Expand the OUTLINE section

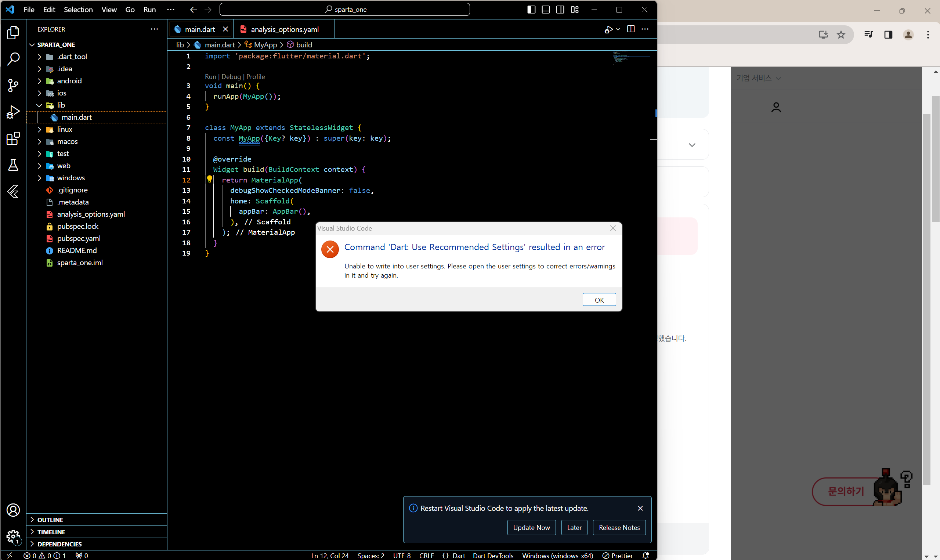(x=97, y=520)
